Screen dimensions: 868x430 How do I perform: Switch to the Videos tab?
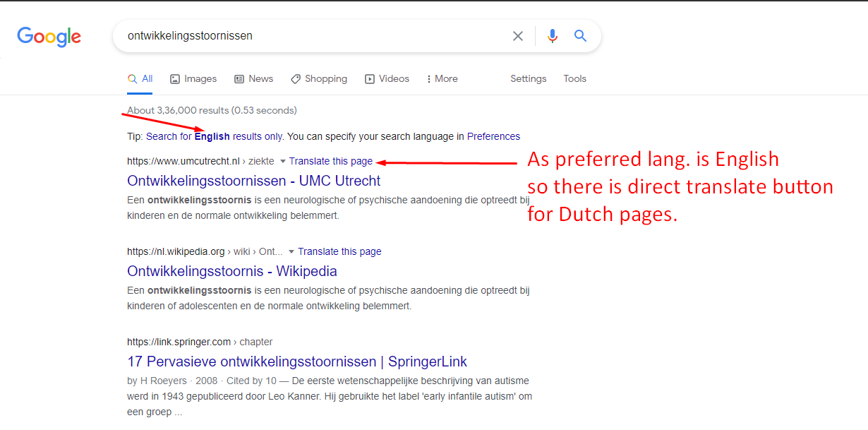pos(387,79)
